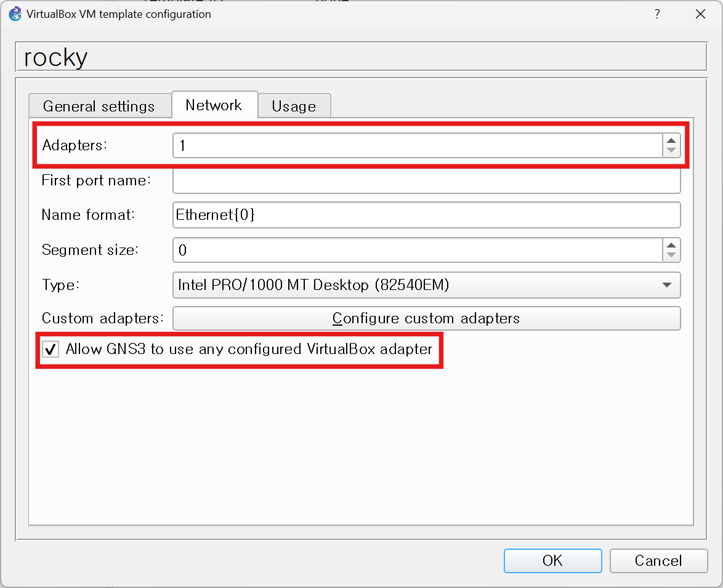723x588 pixels.
Task: Click Configure custom adapters button
Action: pos(427,318)
